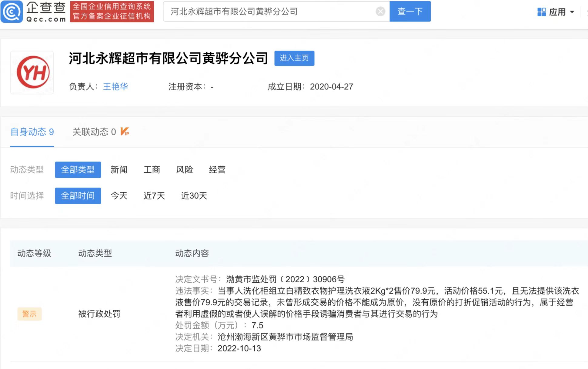Viewport: 588px width, 369px height.
Task: Click the 决定文书号 渤黄市监处罚 line
Action: 260,279
